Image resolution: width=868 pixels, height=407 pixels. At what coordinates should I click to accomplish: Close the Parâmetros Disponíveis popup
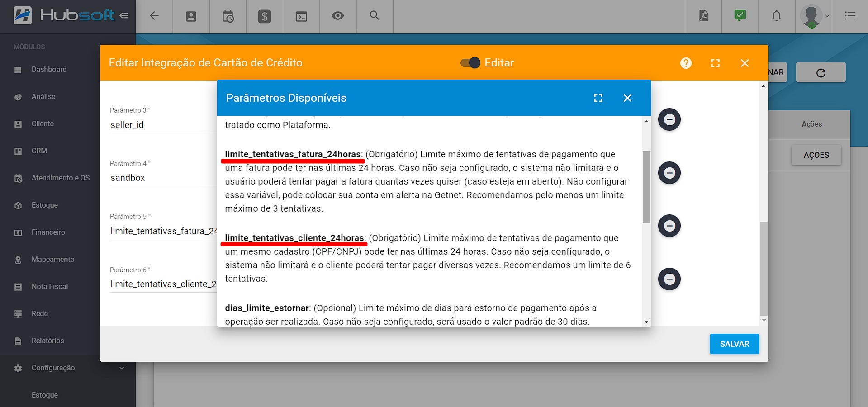pos(627,98)
